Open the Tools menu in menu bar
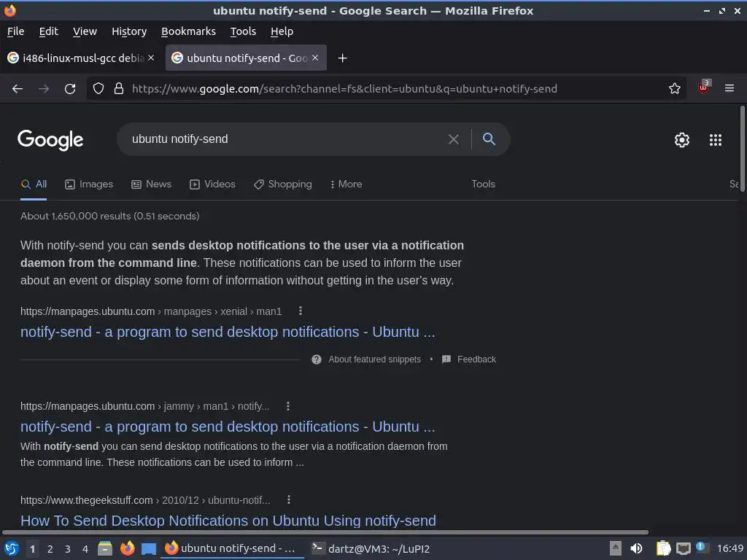747x560 pixels. [x=243, y=31]
